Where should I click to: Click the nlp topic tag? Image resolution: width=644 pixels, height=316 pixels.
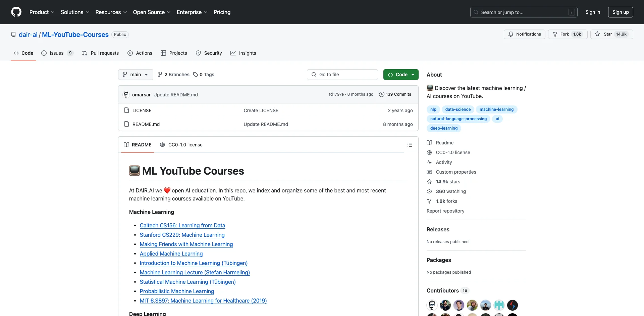433,109
